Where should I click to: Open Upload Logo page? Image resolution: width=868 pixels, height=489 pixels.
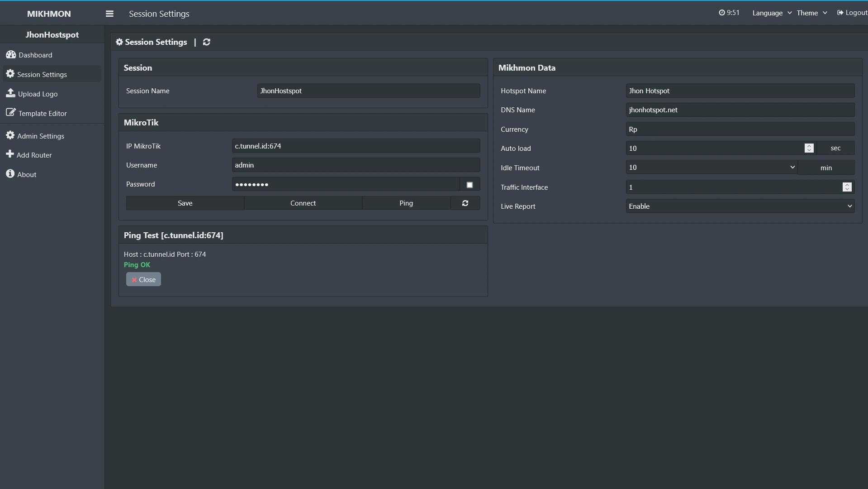pyautogui.click(x=52, y=94)
